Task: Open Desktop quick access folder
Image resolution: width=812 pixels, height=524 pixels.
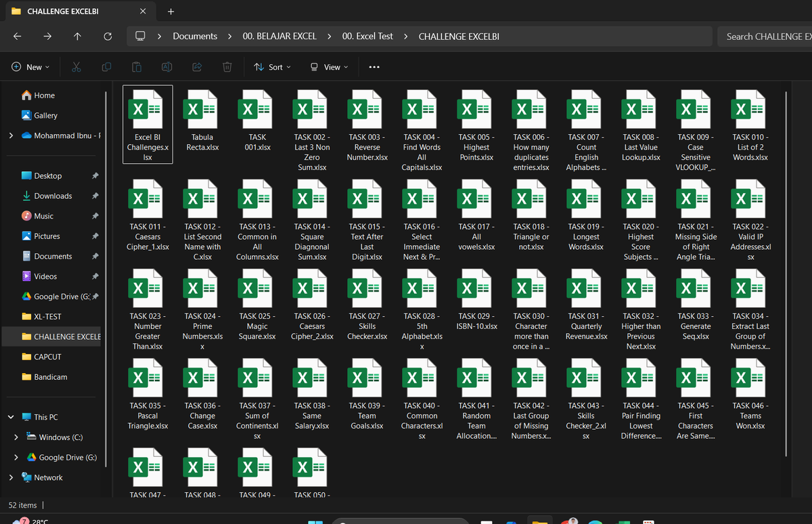Action: (47, 176)
